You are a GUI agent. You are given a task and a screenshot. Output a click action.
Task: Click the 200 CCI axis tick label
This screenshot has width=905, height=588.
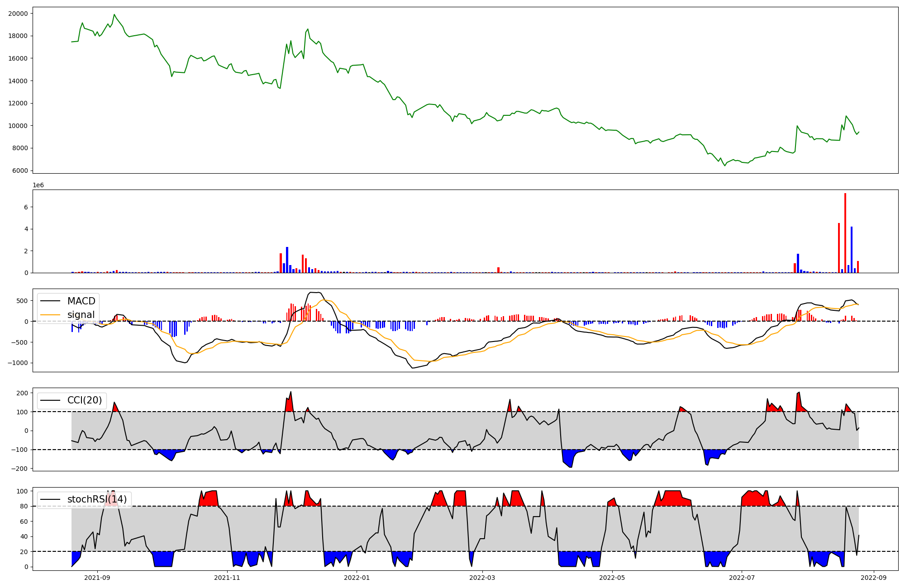(x=23, y=393)
